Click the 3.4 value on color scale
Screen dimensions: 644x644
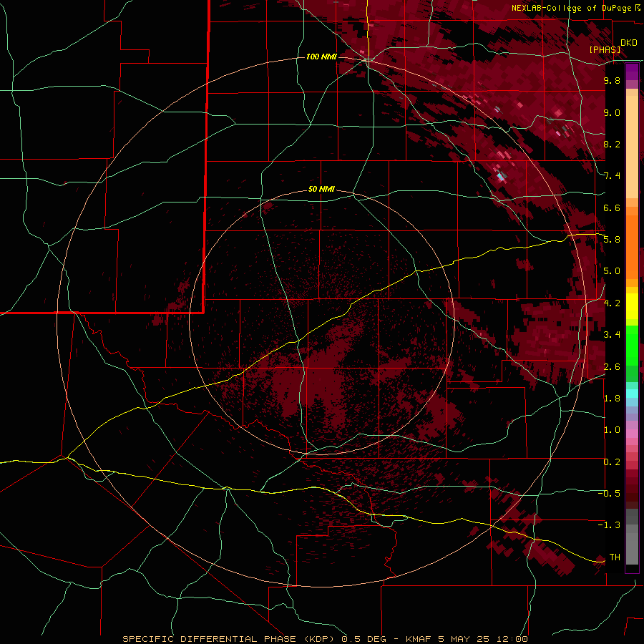tap(612, 335)
